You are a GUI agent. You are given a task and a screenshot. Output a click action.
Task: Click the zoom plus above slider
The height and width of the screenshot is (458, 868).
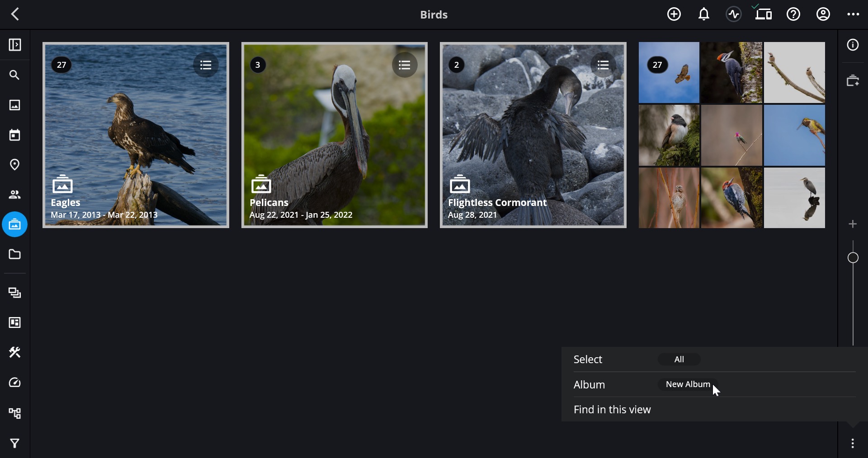point(853,224)
